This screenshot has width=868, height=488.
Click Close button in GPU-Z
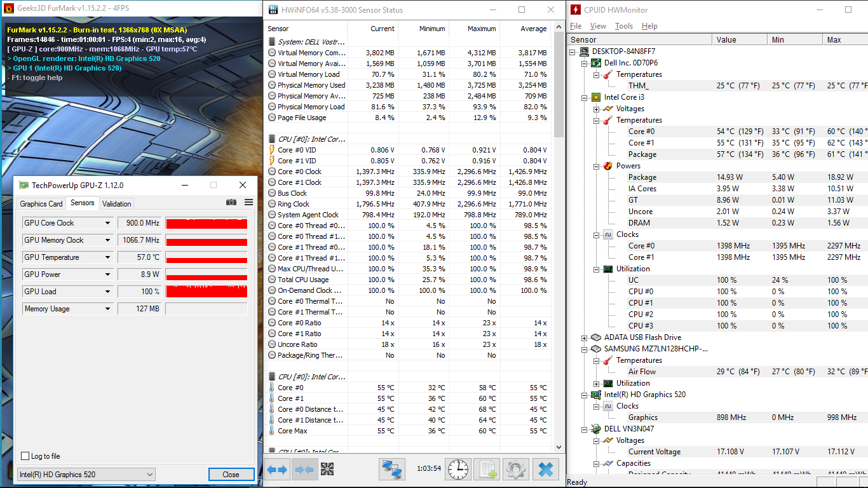pyautogui.click(x=231, y=475)
